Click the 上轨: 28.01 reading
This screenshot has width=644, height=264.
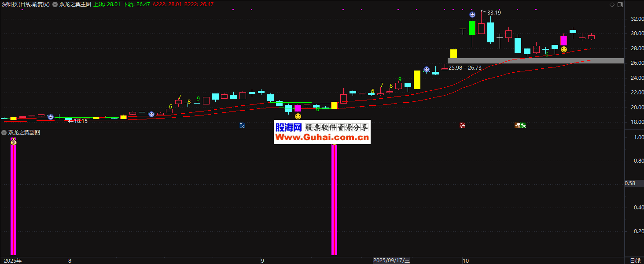(x=107, y=4)
